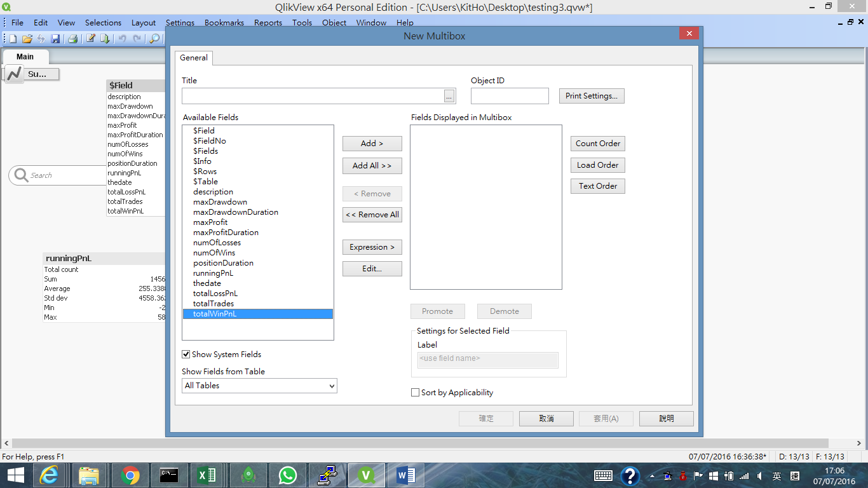This screenshot has height=488, width=868.
Task: Open the Windows Start button
Action: pyautogui.click(x=16, y=475)
